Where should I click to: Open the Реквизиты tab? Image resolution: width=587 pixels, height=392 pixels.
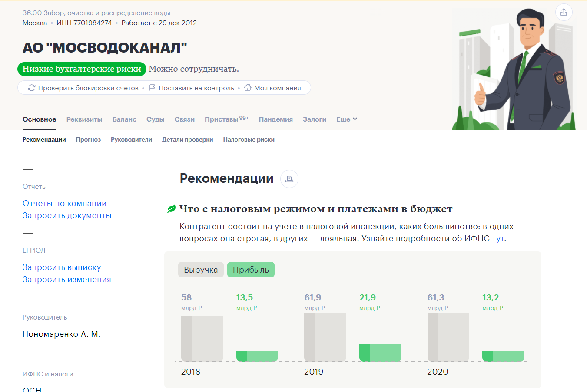click(x=84, y=119)
